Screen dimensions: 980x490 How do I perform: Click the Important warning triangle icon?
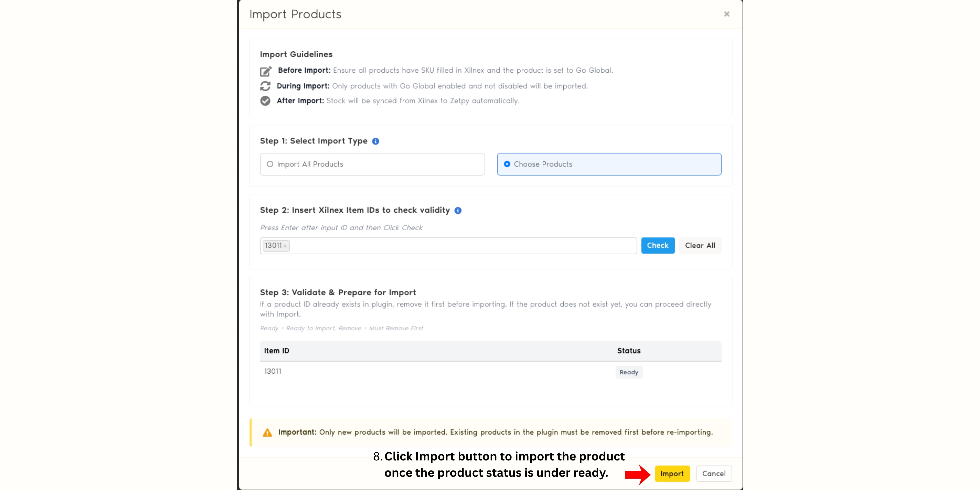[x=268, y=432]
